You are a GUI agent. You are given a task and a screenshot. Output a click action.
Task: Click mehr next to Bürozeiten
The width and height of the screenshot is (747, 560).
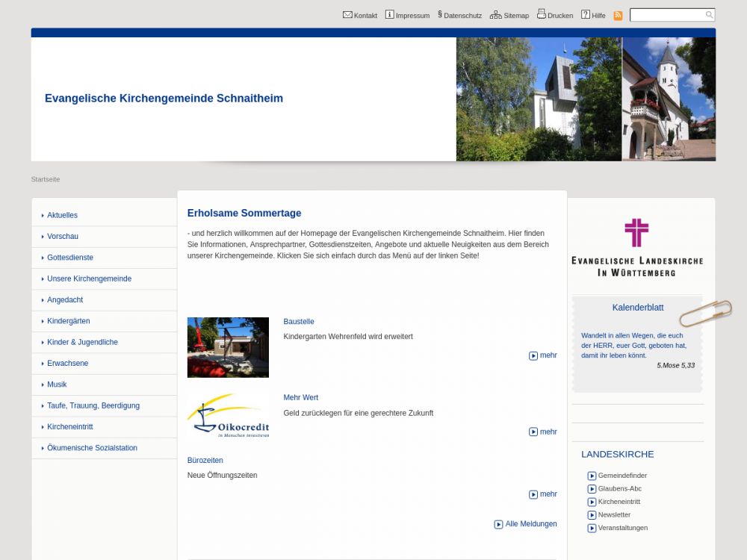point(548,494)
